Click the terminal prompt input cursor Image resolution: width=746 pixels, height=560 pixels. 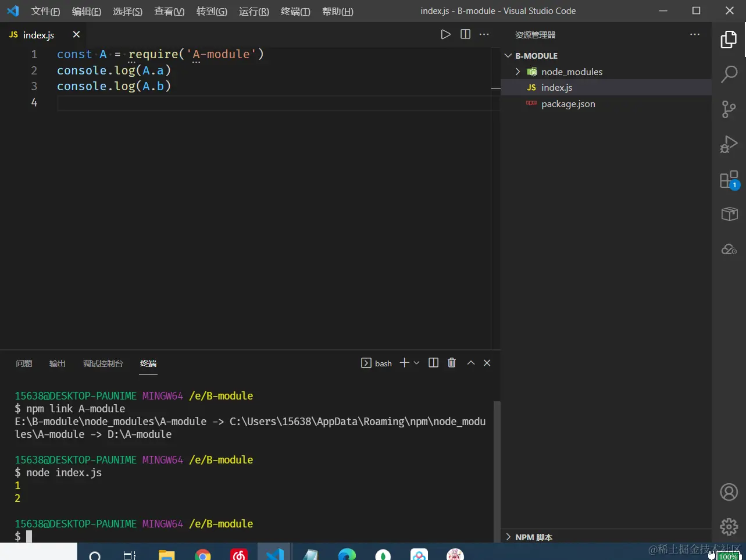pyautogui.click(x=29, y=536)
